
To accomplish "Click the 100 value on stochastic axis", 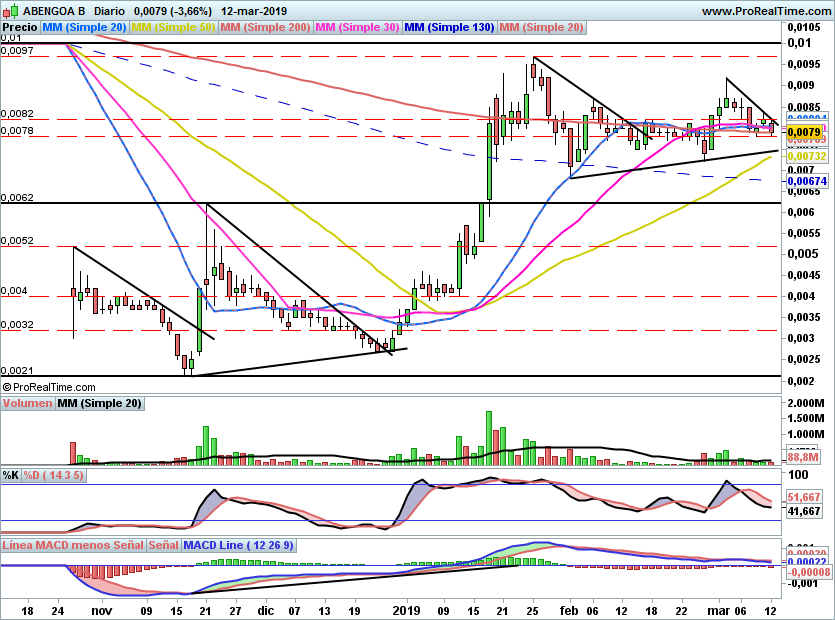I will [x=798, y=475].
